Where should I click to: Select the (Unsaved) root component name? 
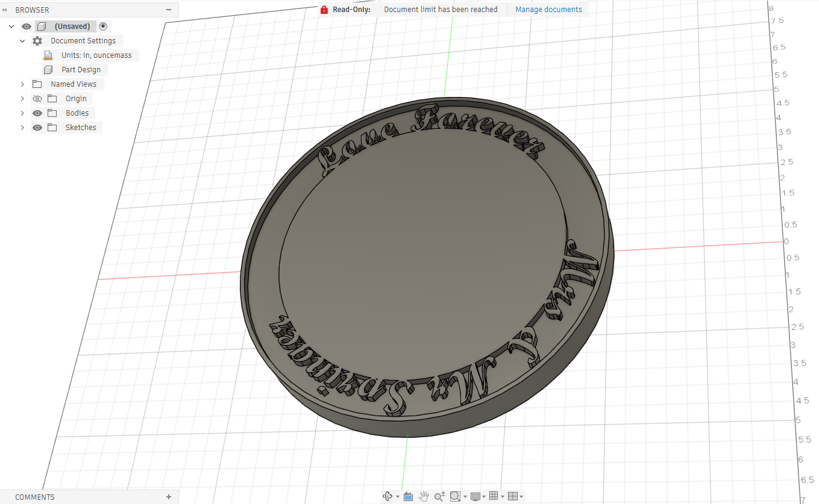click(x=72, y=26)
